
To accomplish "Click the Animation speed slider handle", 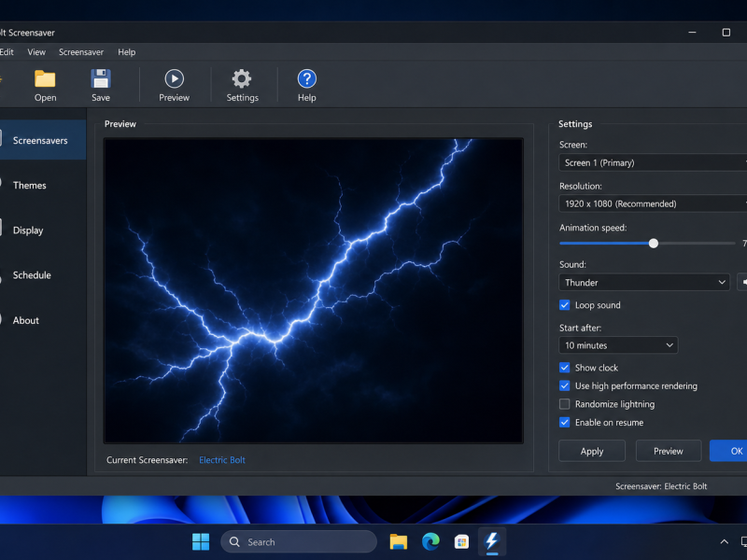I will 654,244.
